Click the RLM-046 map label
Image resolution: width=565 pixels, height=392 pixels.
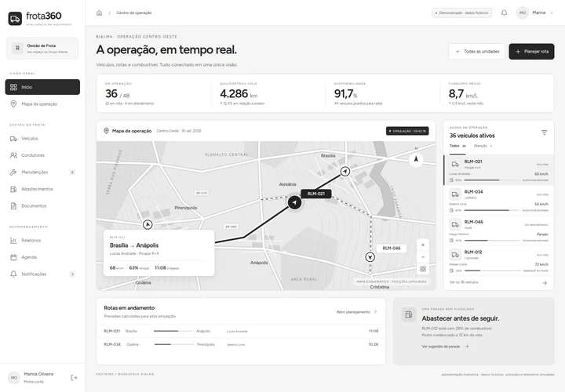tap(392, 248)
